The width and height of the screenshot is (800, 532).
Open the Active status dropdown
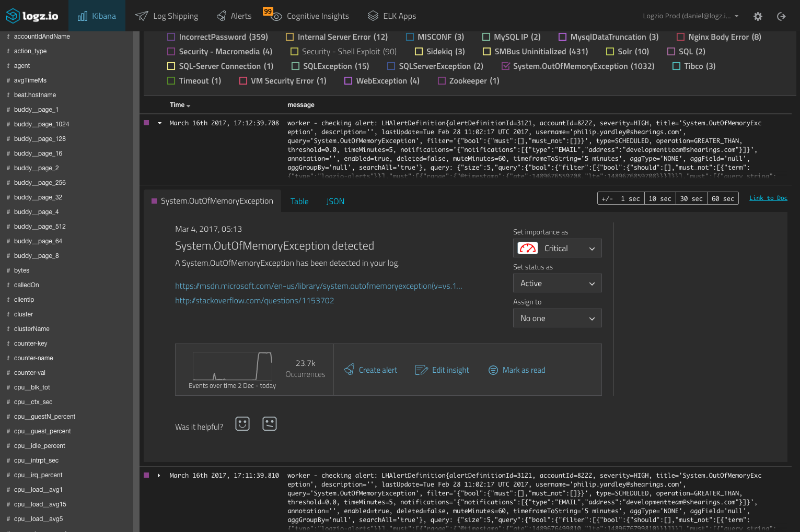(557, 283)
